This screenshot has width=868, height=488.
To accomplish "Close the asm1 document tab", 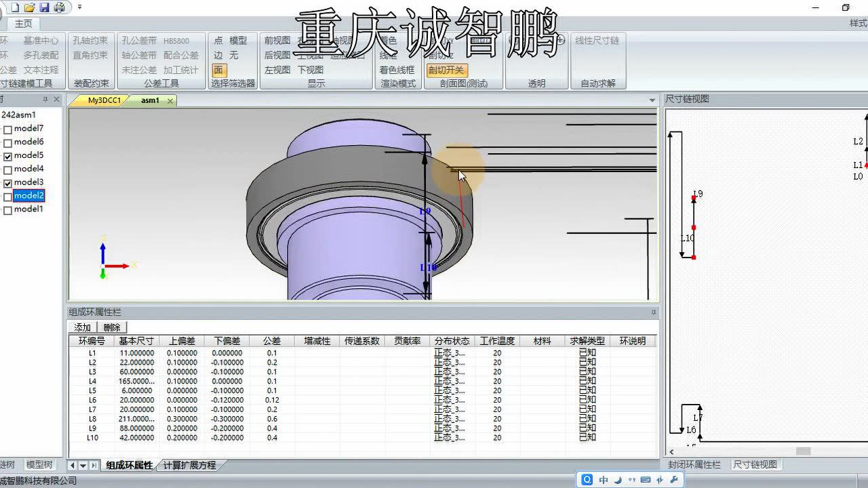I will 170,101.
